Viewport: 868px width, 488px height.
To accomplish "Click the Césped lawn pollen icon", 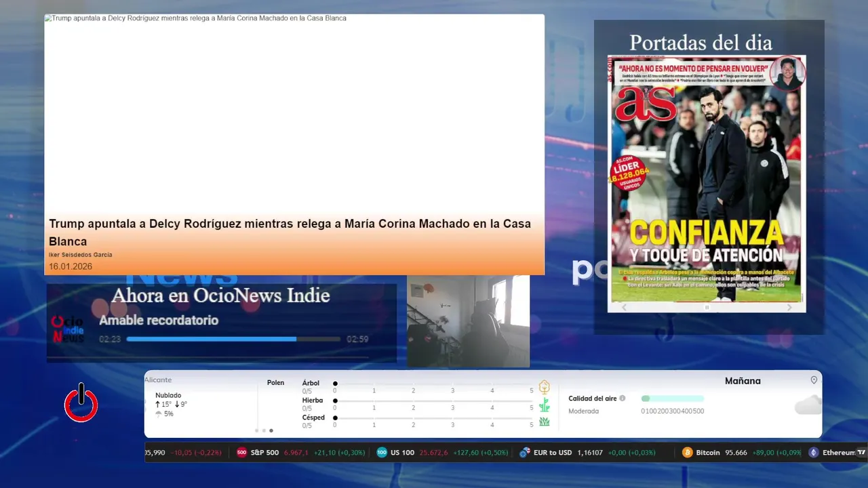I will (x=544, y=422).
